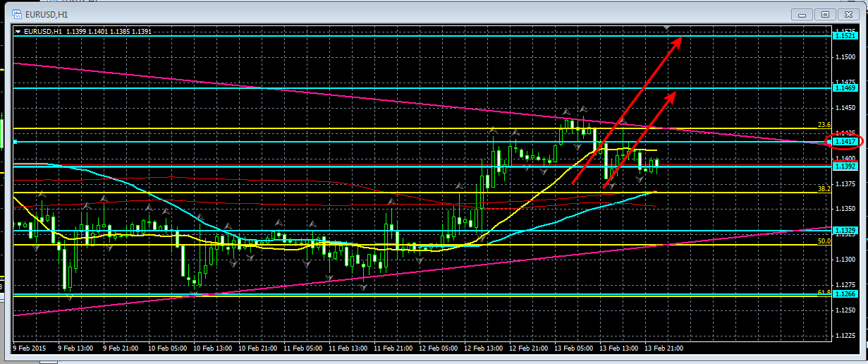868x364 pixels.
Task: Select the cyan 1.1266 price label
Action: (x=844, y=293)
